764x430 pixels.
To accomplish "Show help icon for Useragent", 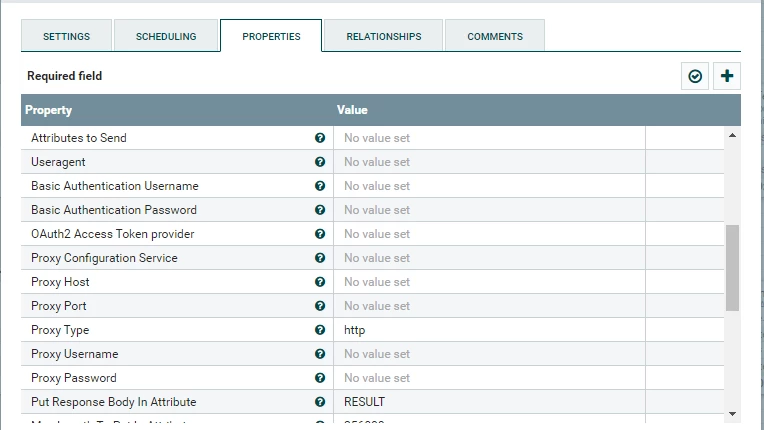I will pyautogui.click(x=320, y=162).
